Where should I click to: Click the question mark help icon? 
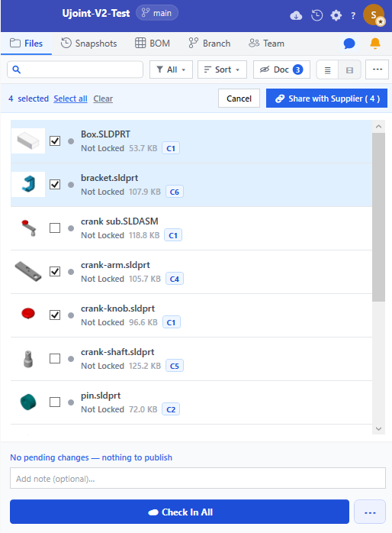click(x=353, y=15)
